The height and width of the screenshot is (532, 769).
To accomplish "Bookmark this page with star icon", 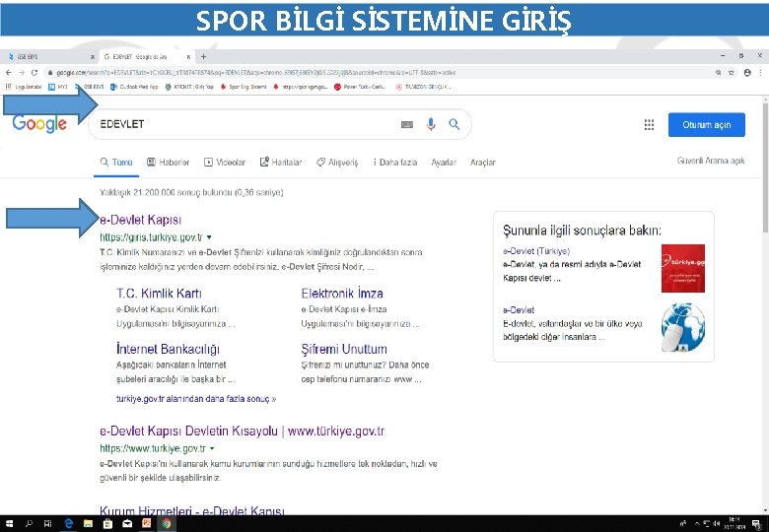I will point(732,73).
